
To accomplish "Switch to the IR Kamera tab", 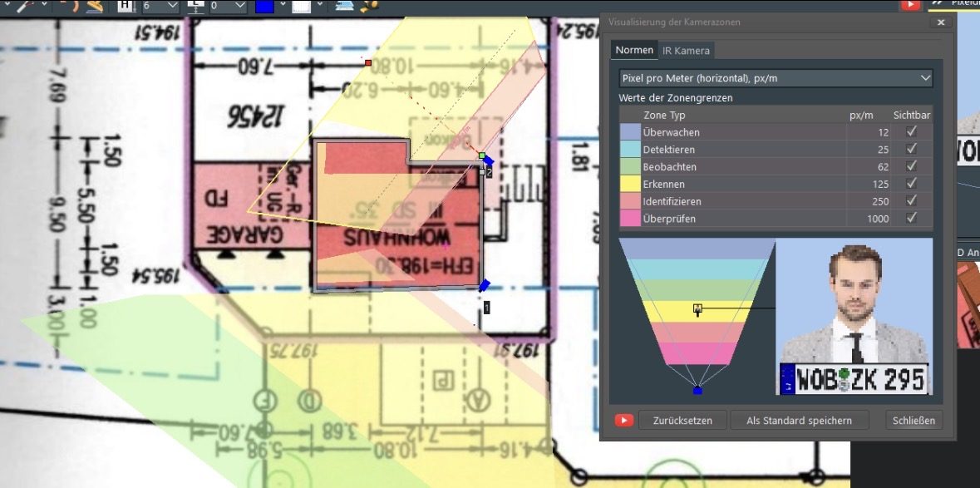I will [x=686, y=51].
